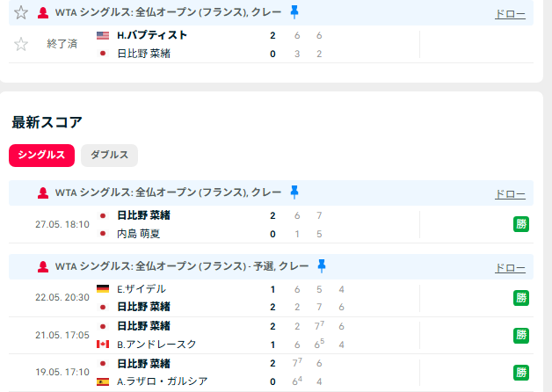Click the Spanish flag beside A.ラザロ・ガルシア
The height and width of the screenshot is (392, 552).
tap(103, 381)
